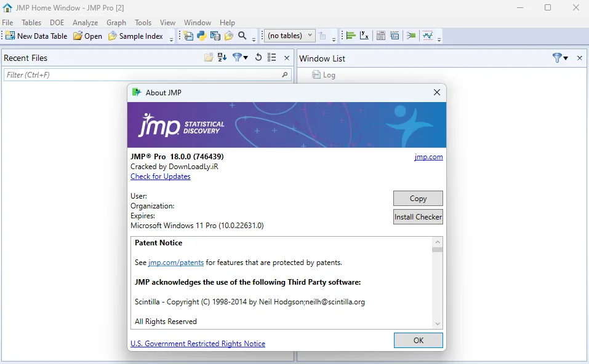The image size is (589, 364).
Task: Click the scroll down arrow in Patent Notice box
Action: 437,324
